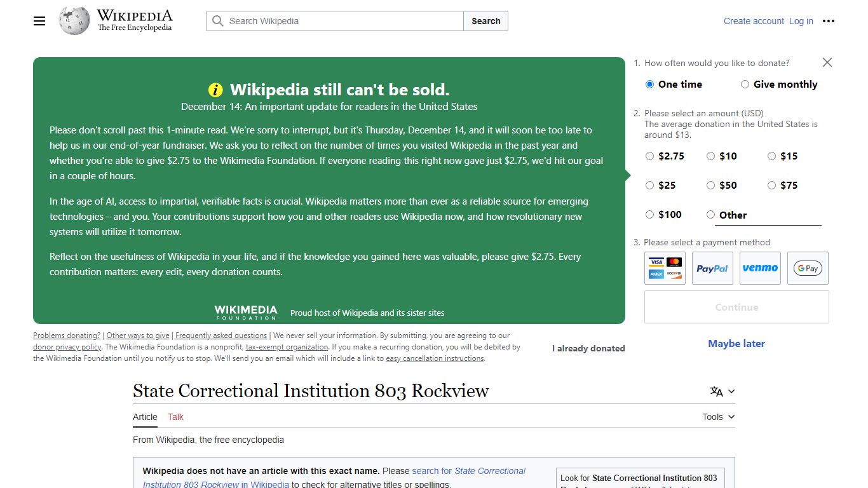Open Frequently asked questions link
The image size is (868, 488).
pyautogui.click(x=221, y=335)
